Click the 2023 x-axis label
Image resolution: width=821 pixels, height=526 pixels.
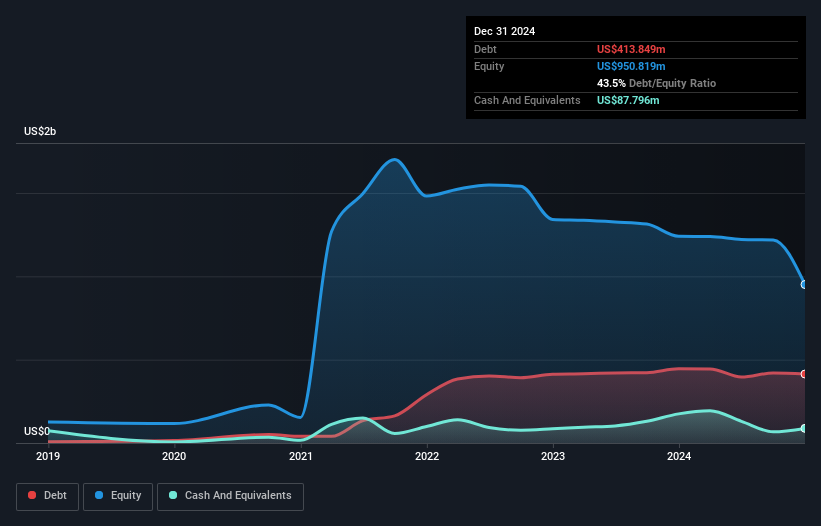(x=553, y=456)
